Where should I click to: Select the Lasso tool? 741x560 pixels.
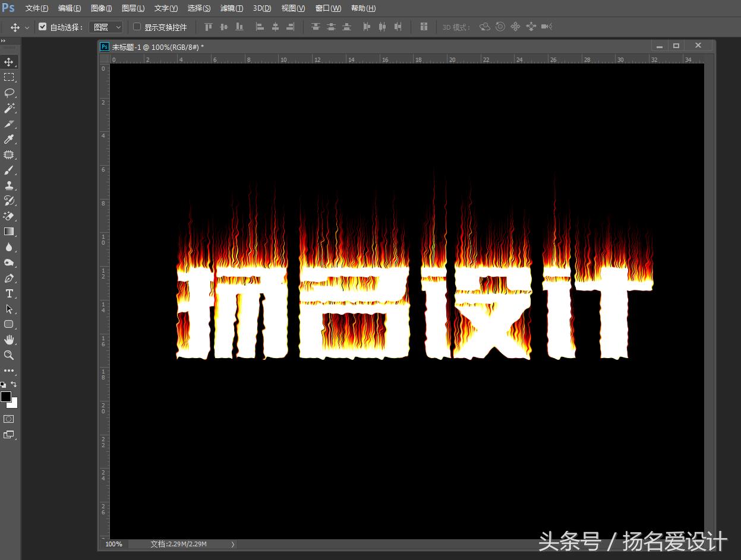9,93
